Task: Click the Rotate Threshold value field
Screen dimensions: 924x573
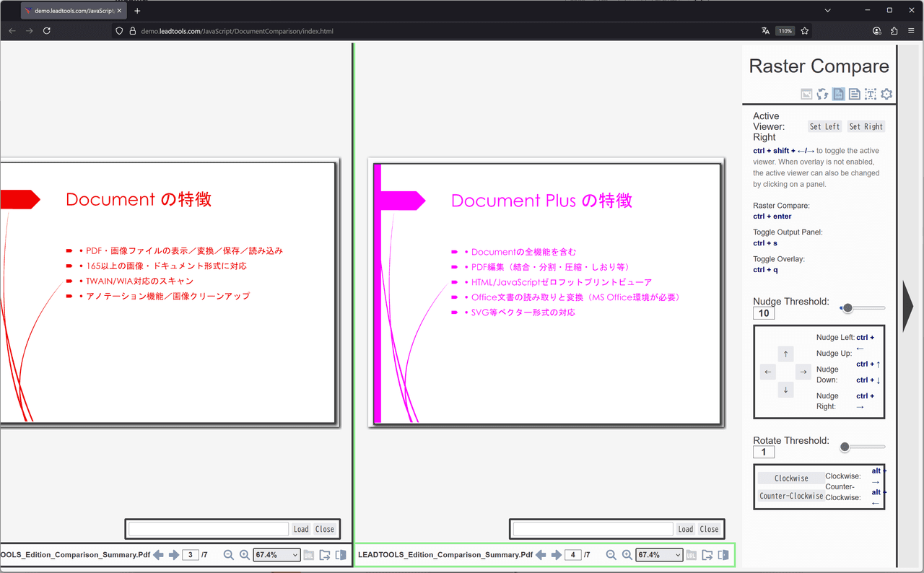Action: point(764,452)
